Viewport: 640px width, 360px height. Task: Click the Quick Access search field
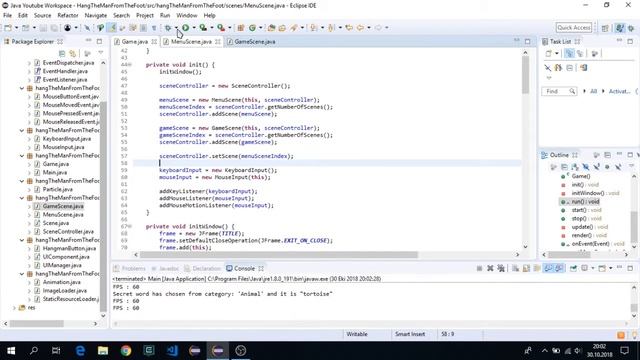coord(573,28)
